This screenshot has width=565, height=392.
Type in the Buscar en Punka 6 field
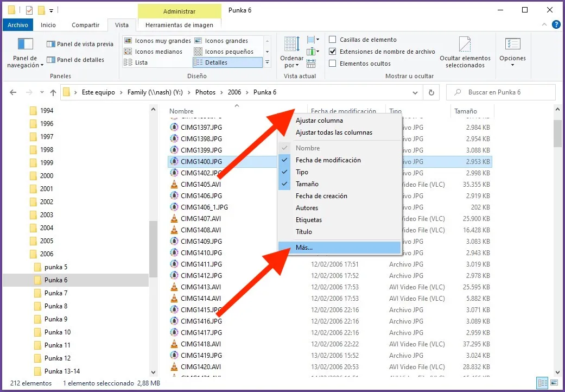506,92
